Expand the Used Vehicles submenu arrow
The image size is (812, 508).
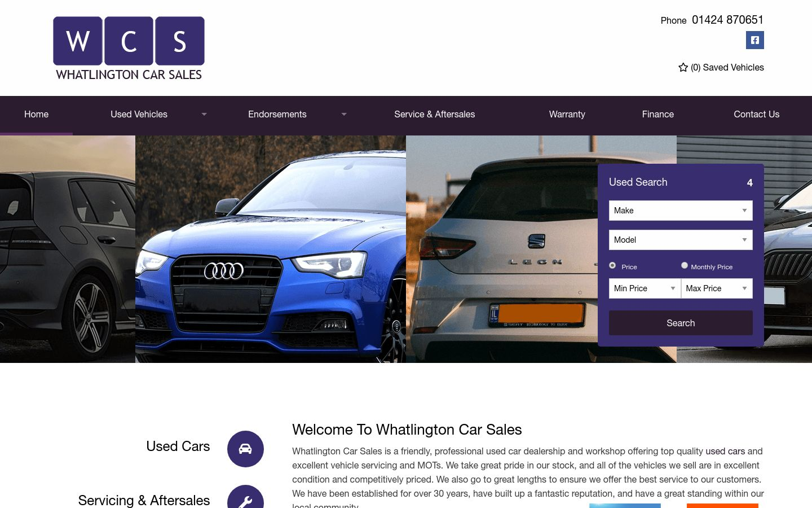(204, 114)
